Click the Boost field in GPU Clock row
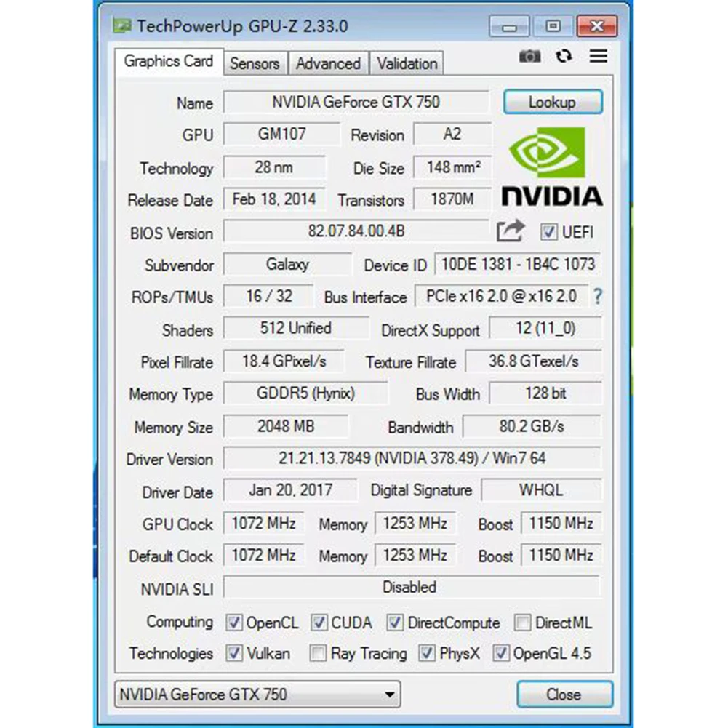The height and width of the screenshot is (728, 728). click(561, 523)
